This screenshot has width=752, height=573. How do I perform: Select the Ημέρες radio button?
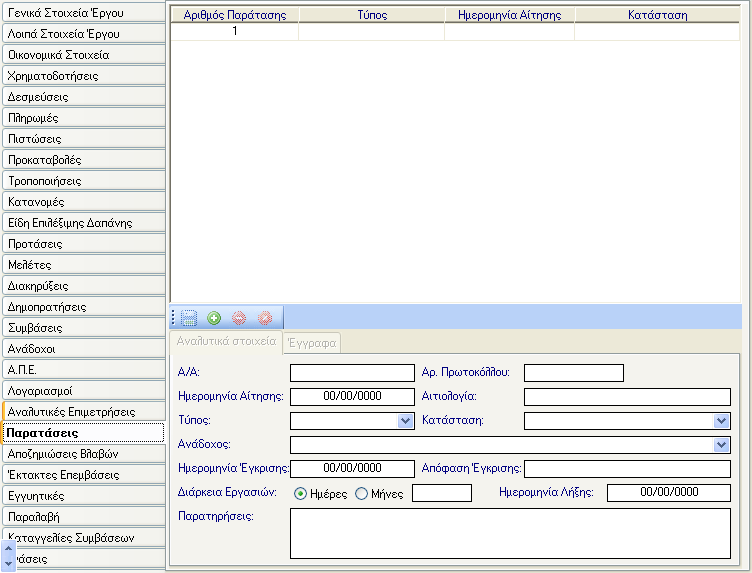tap(300, 493)
